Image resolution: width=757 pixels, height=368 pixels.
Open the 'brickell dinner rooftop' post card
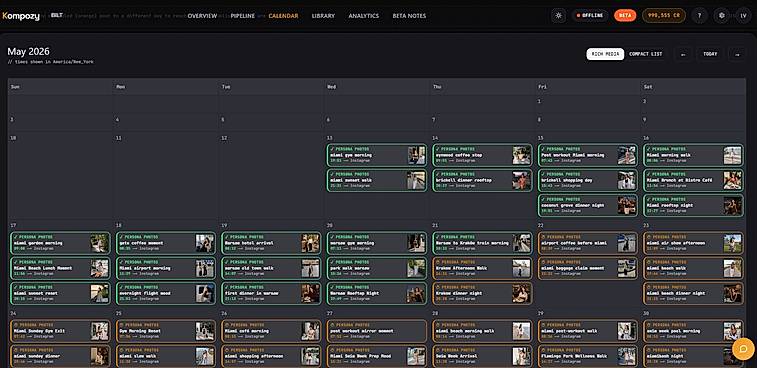(482, 180)
